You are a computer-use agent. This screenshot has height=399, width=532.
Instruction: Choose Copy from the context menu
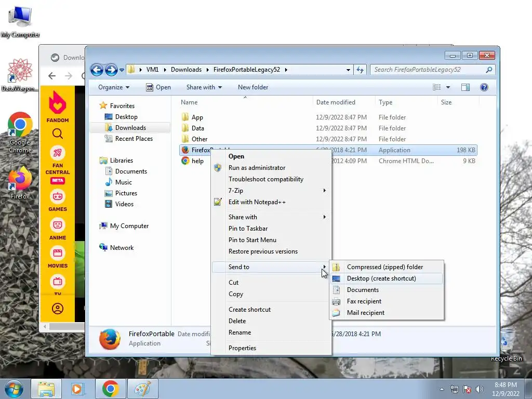click(271, 294)
